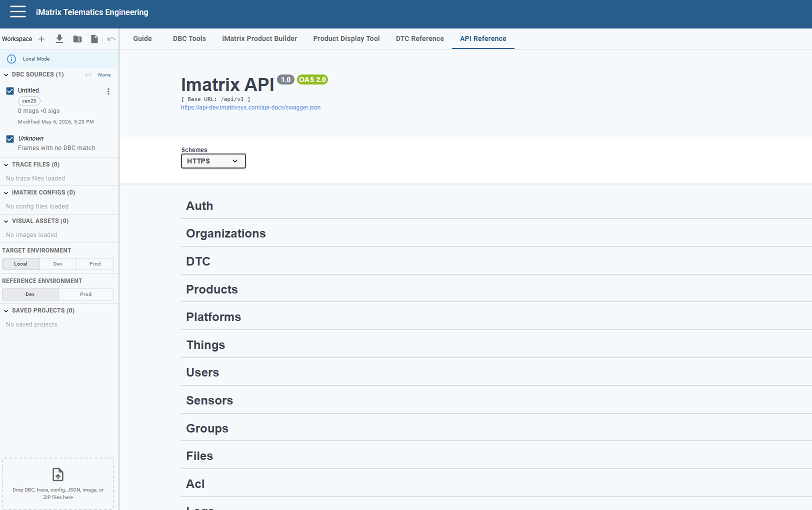
Task: Set target environment to Local
Action: 20,264
